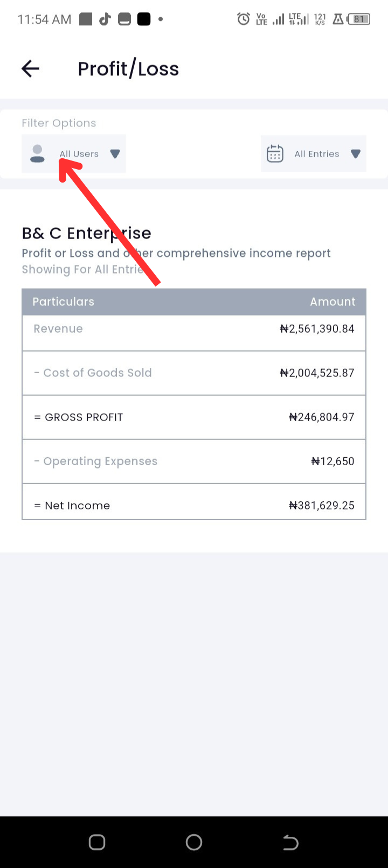Tap the back arrow icon
The width and height of the screenshot is (388, 868).
click(30, 68)
